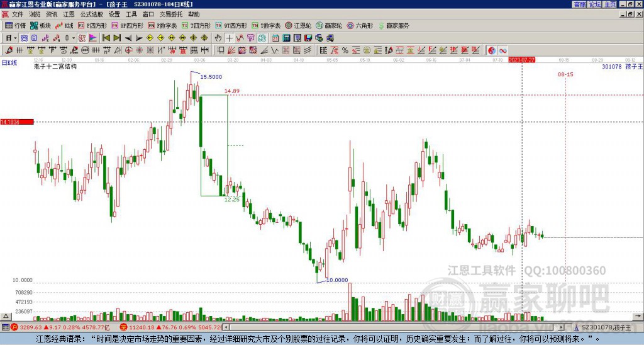Select the SZ301078,孩子王 bottom tab
The image size is (644, 345).
point(602,327)
